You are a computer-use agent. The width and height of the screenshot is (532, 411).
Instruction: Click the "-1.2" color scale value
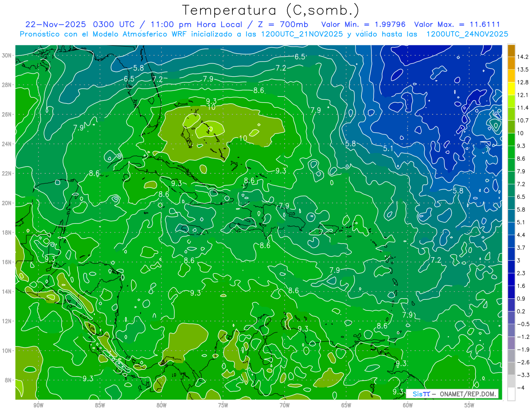[x=523, y=337]
